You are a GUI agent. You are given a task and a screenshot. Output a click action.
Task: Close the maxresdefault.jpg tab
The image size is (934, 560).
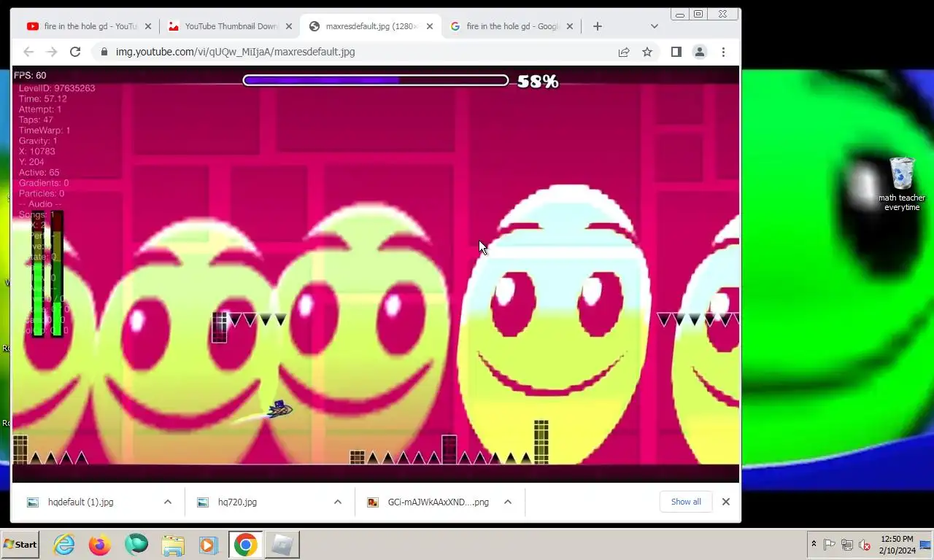point(430,26)
